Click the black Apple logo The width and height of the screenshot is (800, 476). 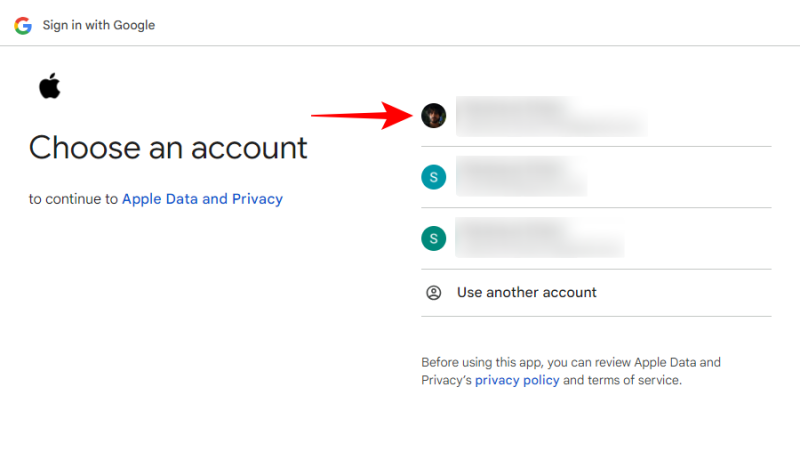click(x=50, y=87)
